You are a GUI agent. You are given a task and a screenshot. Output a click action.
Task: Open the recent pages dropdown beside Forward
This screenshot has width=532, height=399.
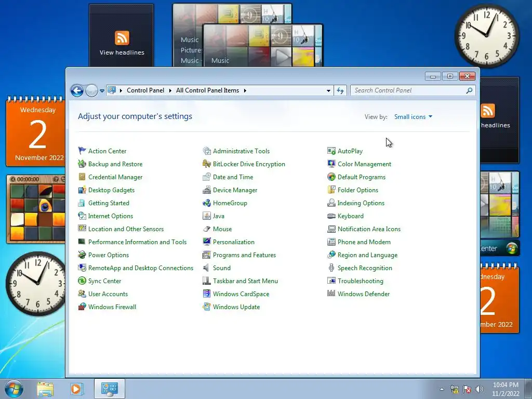pyautogui.click(x=102, y=91)
